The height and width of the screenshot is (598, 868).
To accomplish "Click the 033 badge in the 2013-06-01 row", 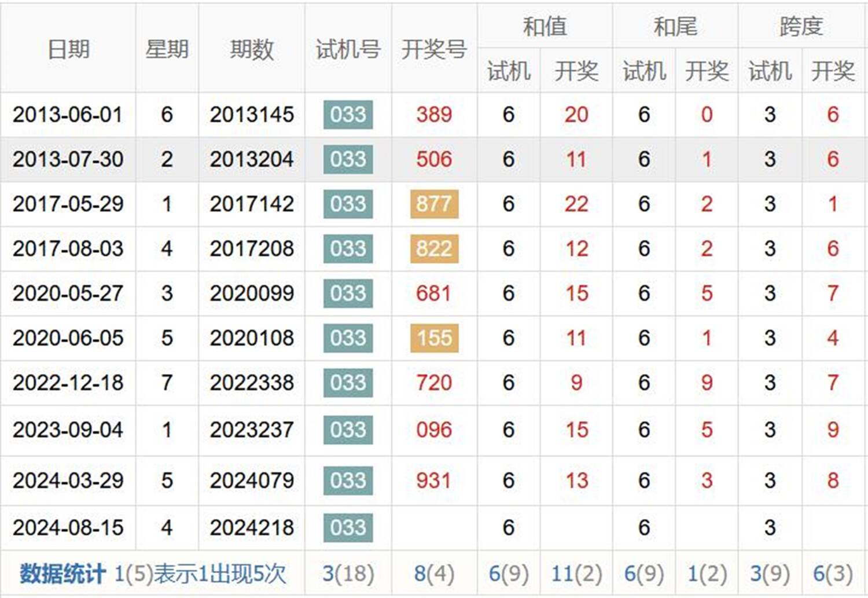I will coord(348,115).
